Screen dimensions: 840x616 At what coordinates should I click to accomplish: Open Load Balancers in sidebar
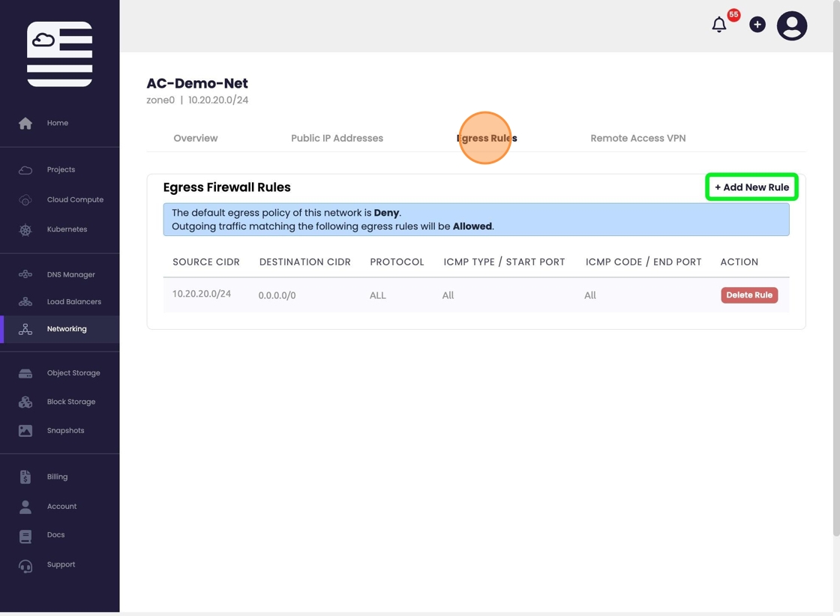[73, 302]
